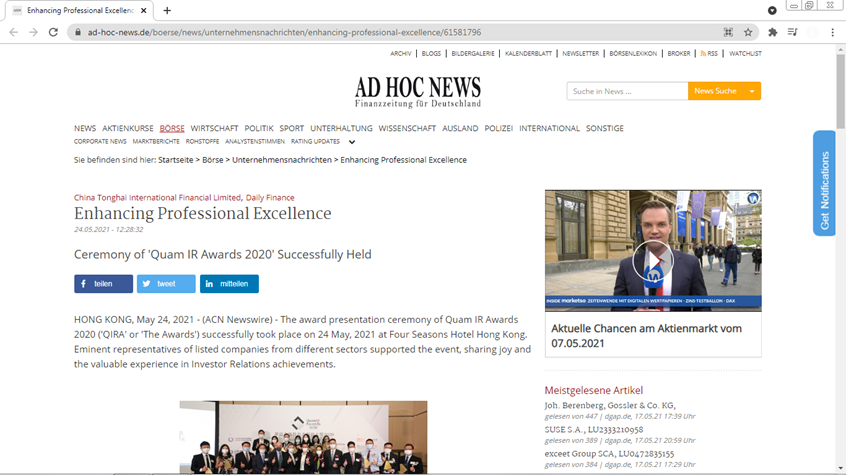Open MARKTBERICHTE submenu link
The width and height of the screenshot is (846, 475).
click(x=156, y=141)
